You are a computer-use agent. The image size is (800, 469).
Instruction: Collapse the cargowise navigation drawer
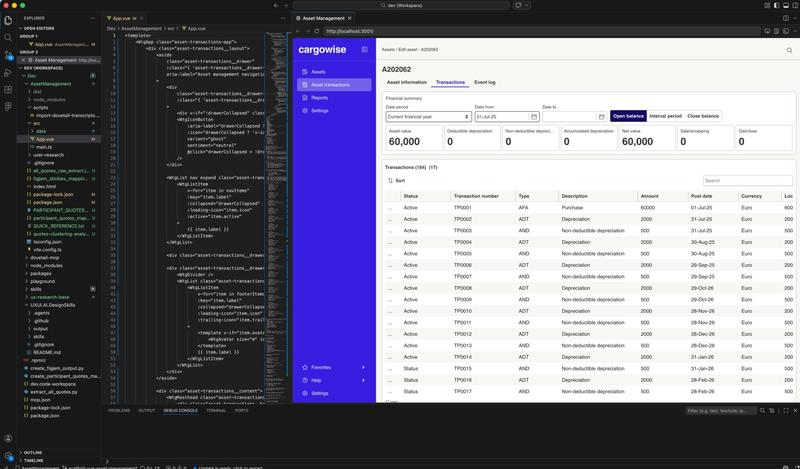click(x=365, y=49)
